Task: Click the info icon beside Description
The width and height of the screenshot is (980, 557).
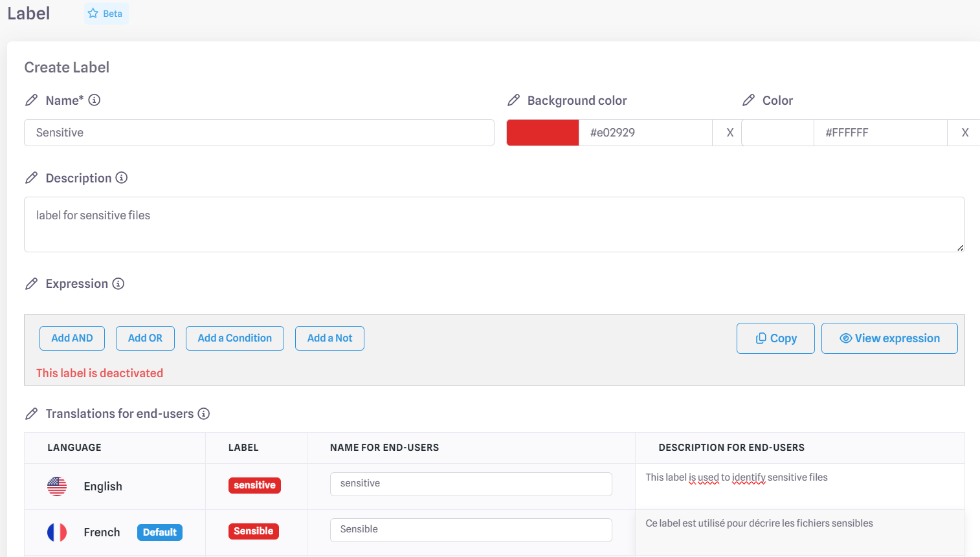Action: point(122,177)
